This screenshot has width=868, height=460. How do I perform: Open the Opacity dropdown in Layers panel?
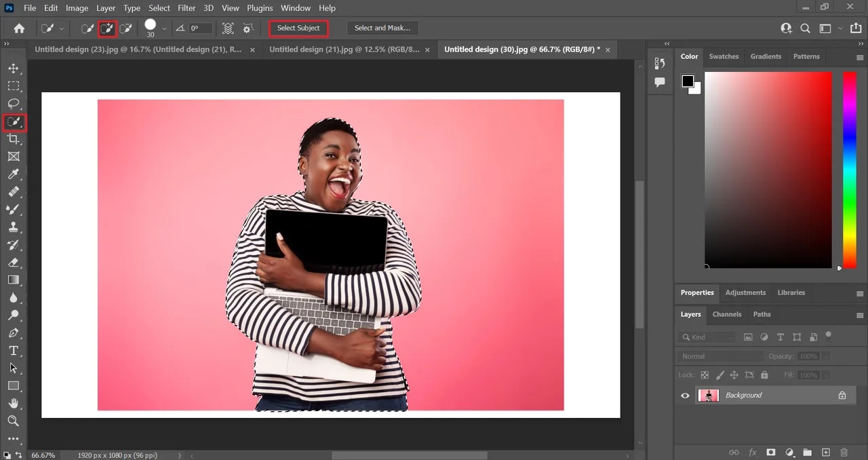point(826,356)
